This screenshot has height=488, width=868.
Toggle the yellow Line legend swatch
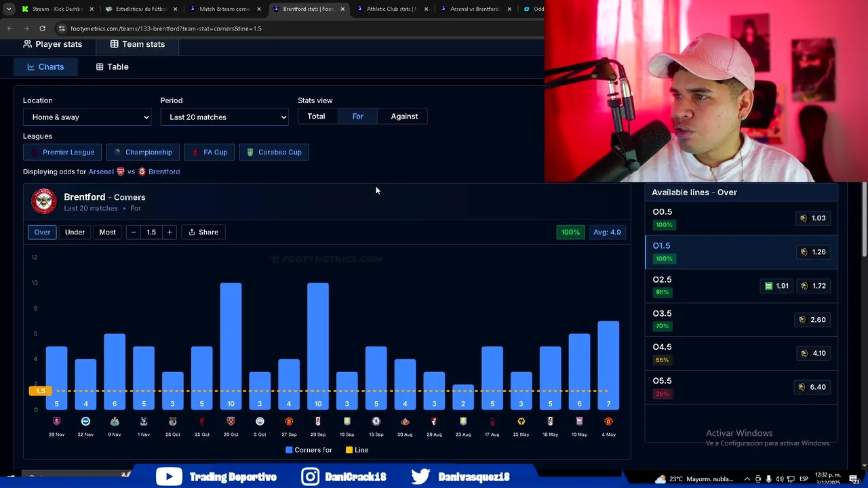click(x=349, y=450)
